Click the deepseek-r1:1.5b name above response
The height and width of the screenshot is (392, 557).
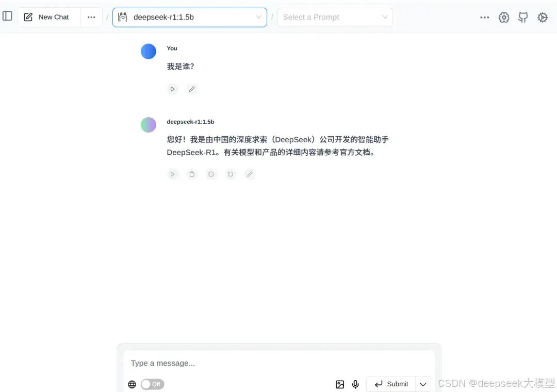coord(190,122)
